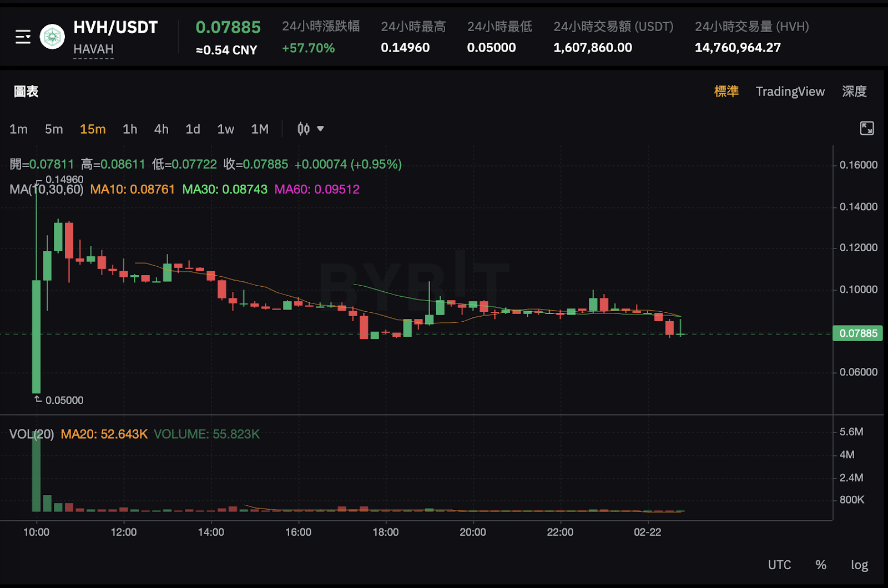Image resolution: width=888 pixels, height=588 pixels.
Task: Click the 0.16000 price axis label
Action: pyautogui.click(x=859, y=165)
